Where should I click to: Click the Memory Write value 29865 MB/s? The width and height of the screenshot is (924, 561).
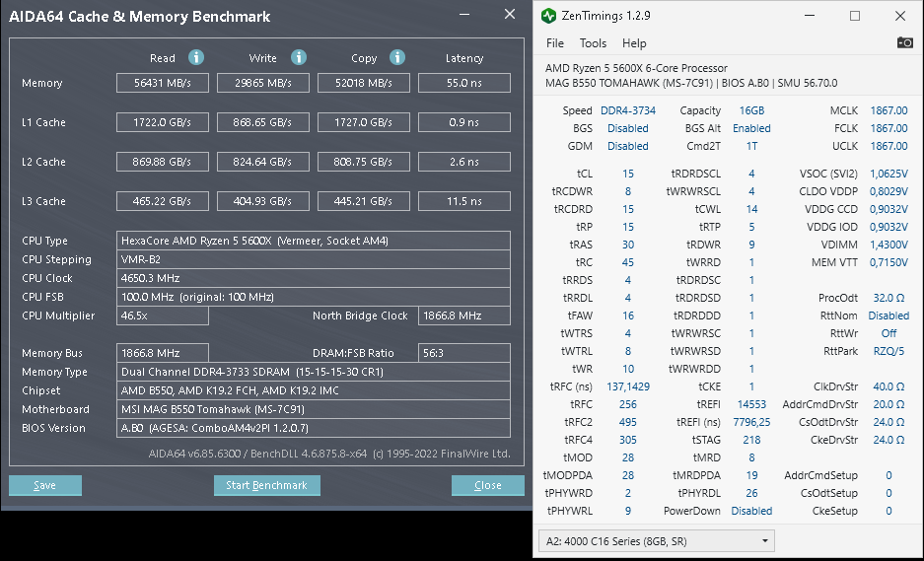coord(263,83)
